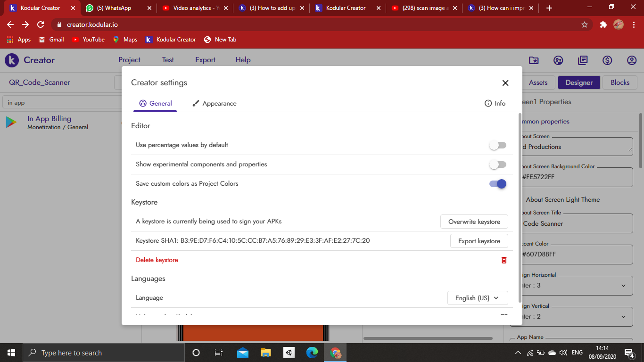
Task: Reload the page in Chrome
Action: [x=41, y=25]
